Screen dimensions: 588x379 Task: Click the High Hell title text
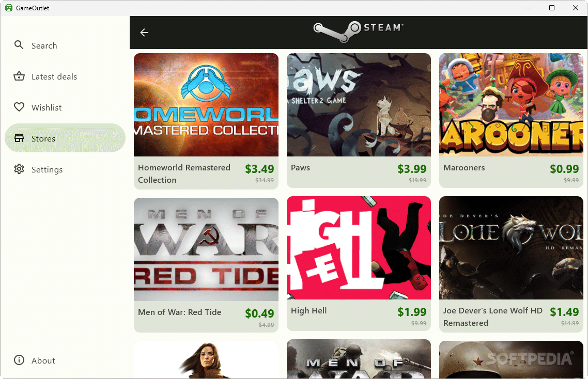pos(308,310)
